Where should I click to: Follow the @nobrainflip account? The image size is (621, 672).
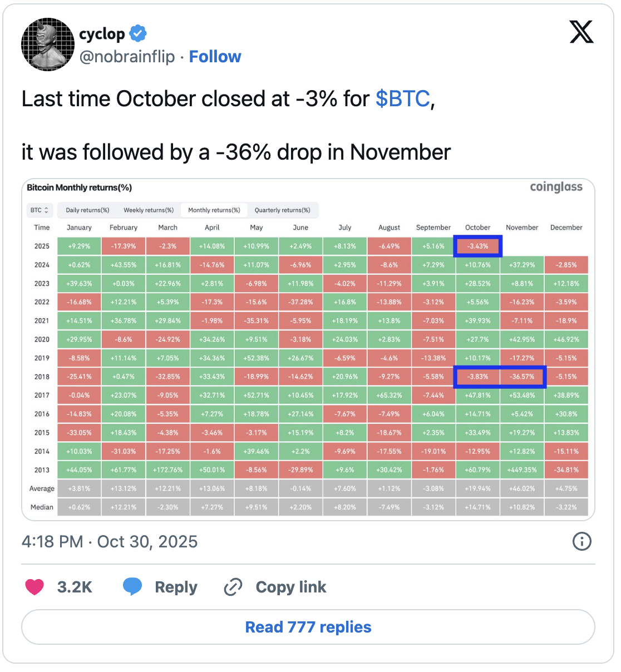[x=215, y=57]
